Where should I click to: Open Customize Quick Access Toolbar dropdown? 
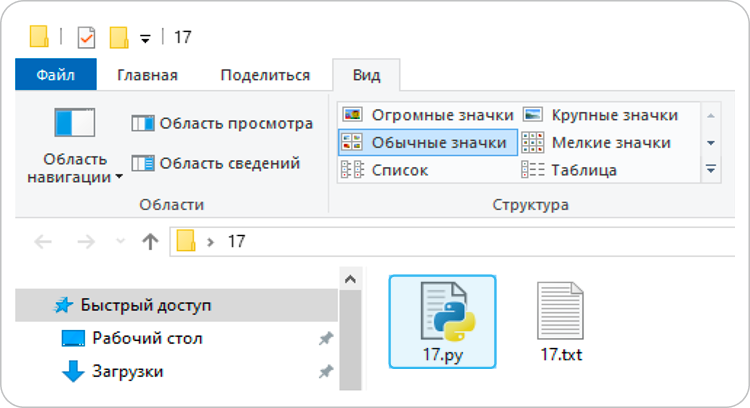145,38
